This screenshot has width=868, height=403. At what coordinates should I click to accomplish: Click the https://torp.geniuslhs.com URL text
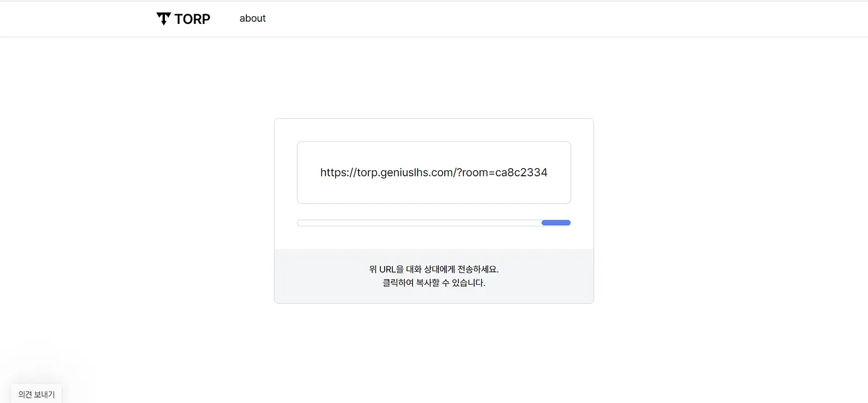coord(386,172)
